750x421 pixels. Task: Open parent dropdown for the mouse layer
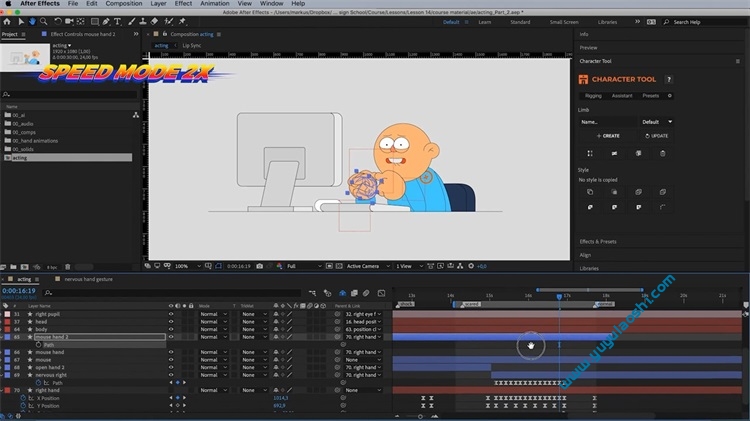click(x=363, y=360)
